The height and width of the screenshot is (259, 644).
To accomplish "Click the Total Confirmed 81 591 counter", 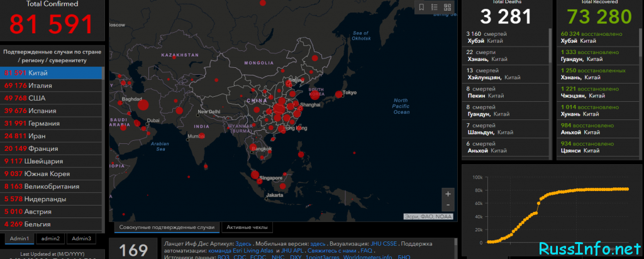I will click(52, 24).
